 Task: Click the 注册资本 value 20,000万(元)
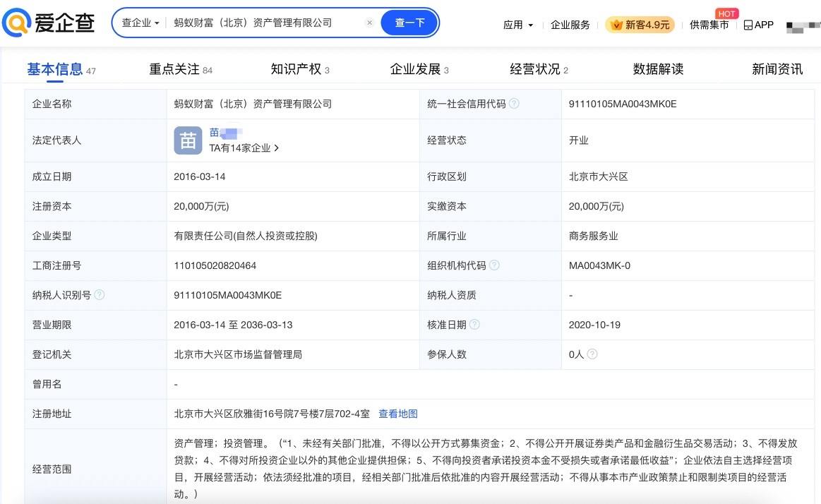201,206
